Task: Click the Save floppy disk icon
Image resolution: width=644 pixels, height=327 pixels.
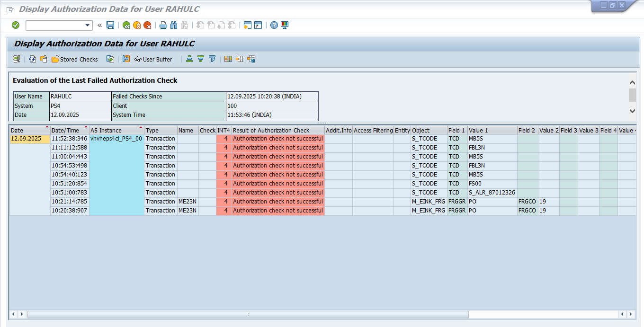Action: tap(110, 25)
